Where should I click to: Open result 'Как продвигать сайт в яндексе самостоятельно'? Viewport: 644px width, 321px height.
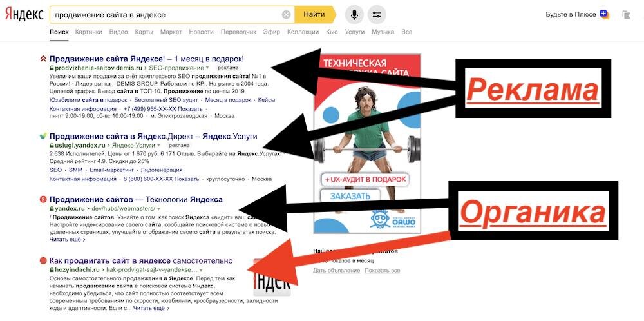tap(141, 260)
